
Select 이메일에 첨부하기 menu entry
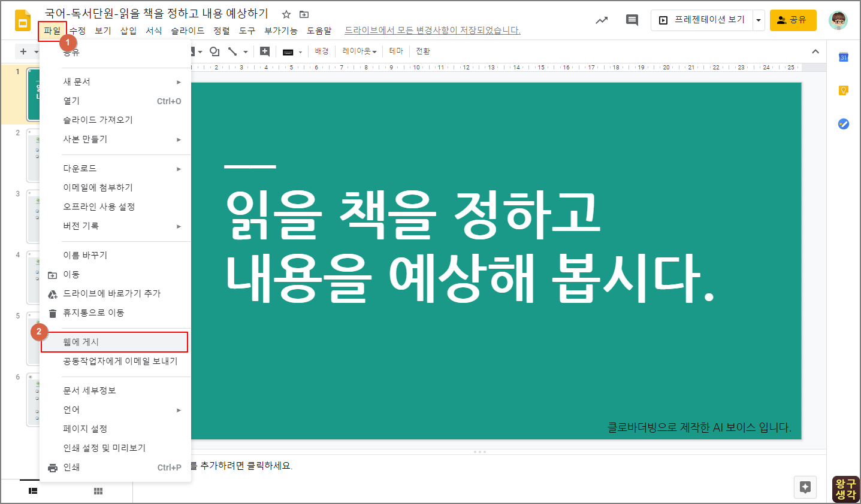pyautogui.click(x=115, y=188)
